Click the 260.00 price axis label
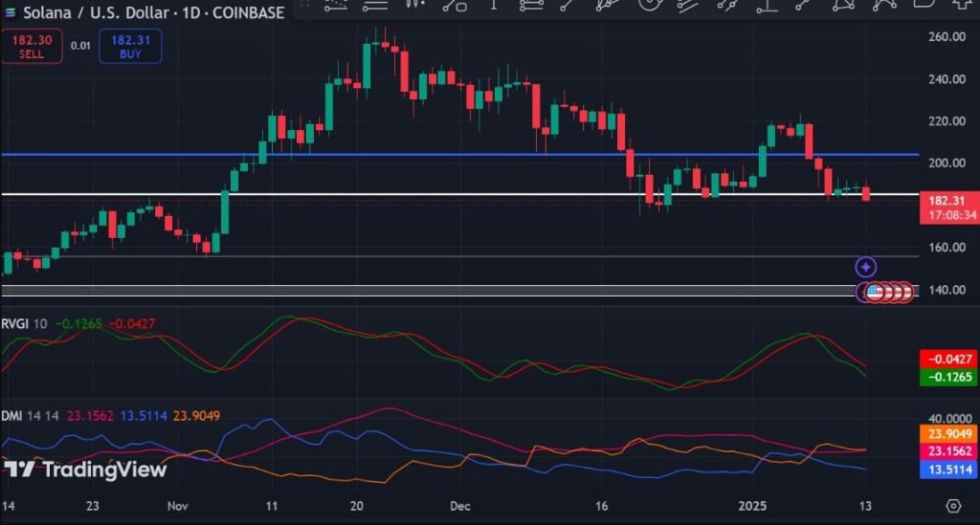The width and height of the screenshot is (980, 525). coord(947,37)
